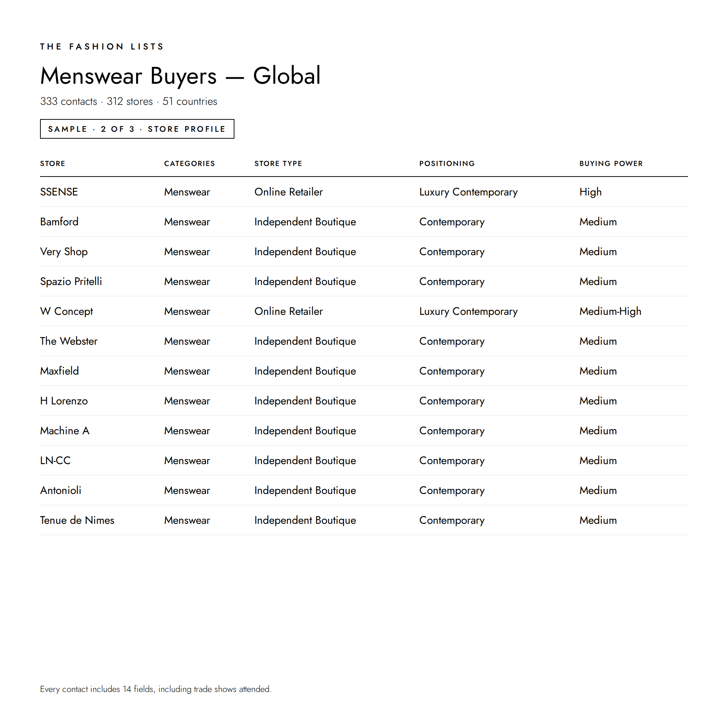Select the Bamford store name
Image resolution: width=728 pixels, height=728 pixels.
point(60,222)
